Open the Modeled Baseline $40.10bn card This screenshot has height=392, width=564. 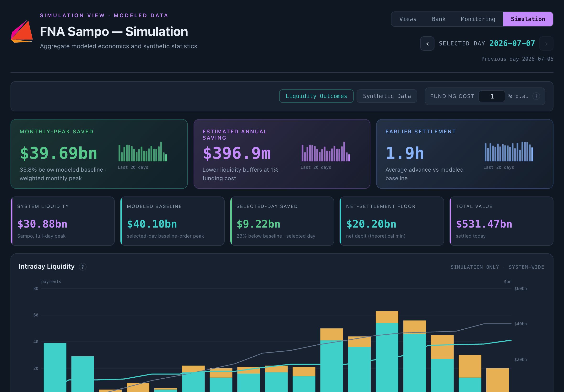coord(172,221)
